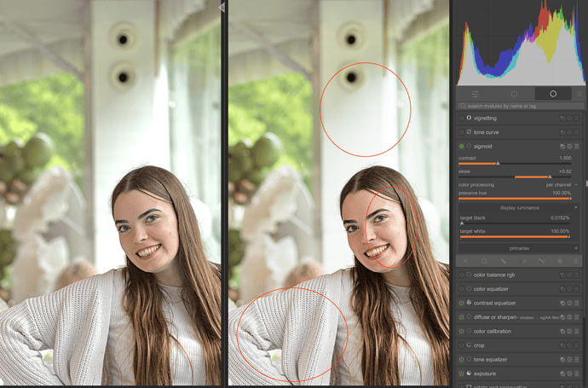The width and height of the screenshot is (588, 388).
Task: Expand the primaries section
Action: (x=518, y=248)
